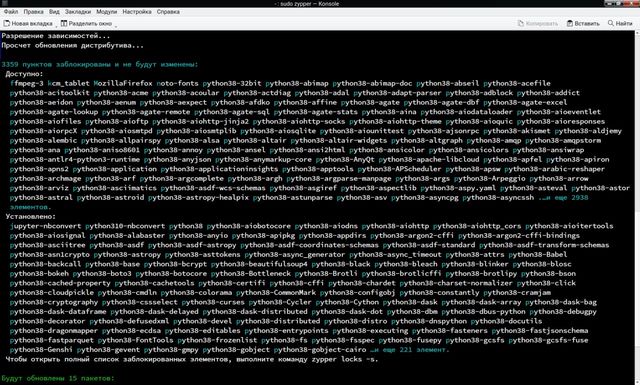Click package name 'noto-fonts'
The image size is (640, 385).
point(178,83)
